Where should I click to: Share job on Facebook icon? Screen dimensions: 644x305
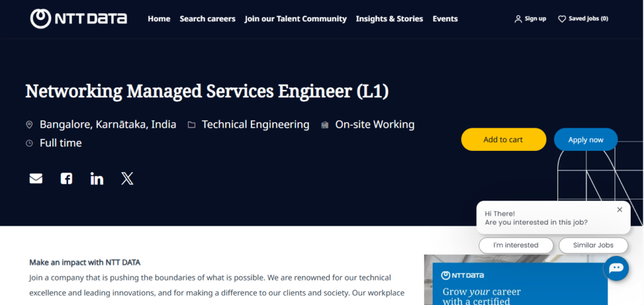click(x=66, y=179)
